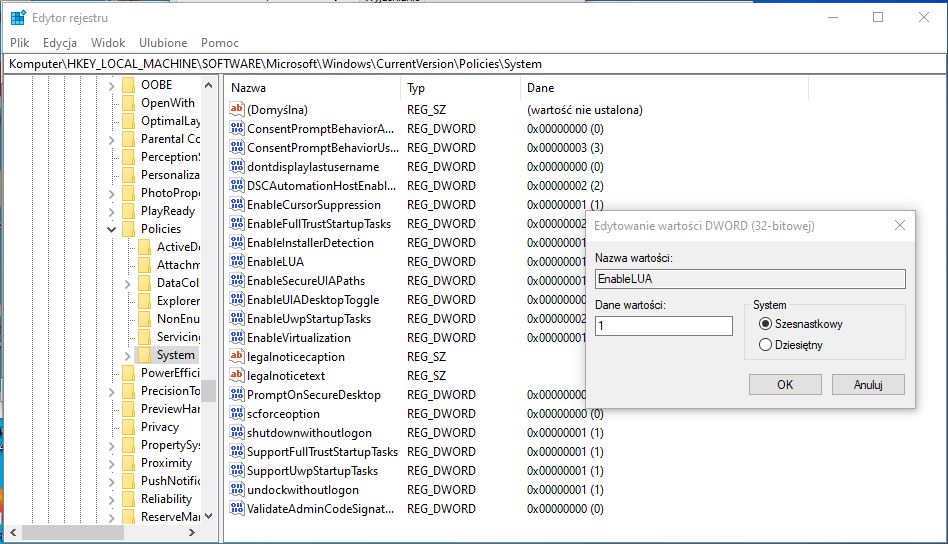Expand the OOBE tree node
Screen dimensions: 948x544
[x=111, y=85]
